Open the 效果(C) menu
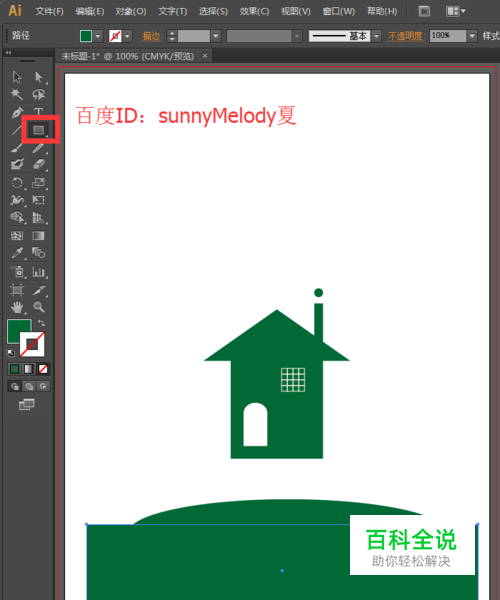 (x=254, y=11)
